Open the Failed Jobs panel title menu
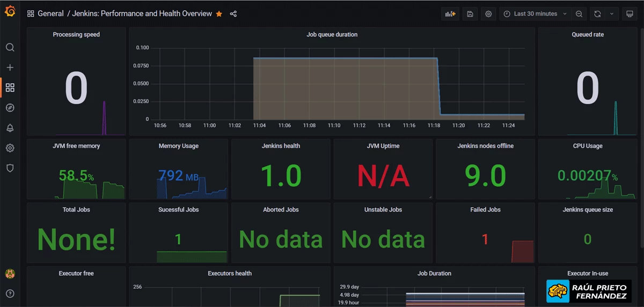This screenshot has width=644, height=307. click(x=485, y=210)
